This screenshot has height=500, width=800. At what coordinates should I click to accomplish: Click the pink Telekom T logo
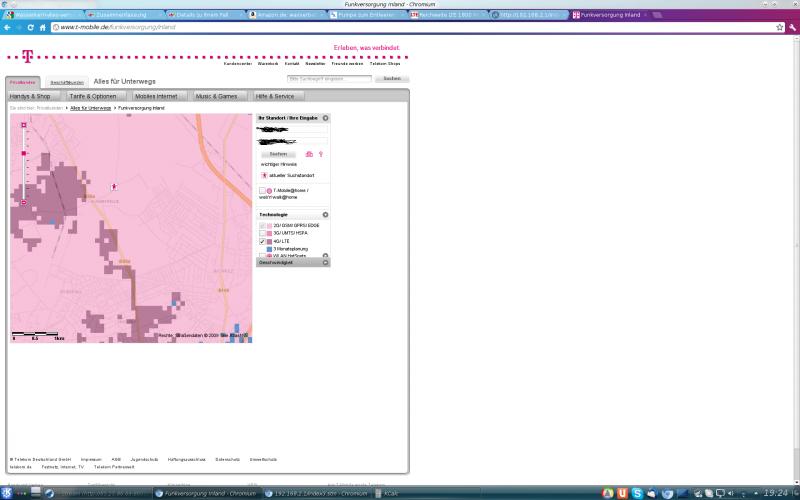tap(28, 56)
